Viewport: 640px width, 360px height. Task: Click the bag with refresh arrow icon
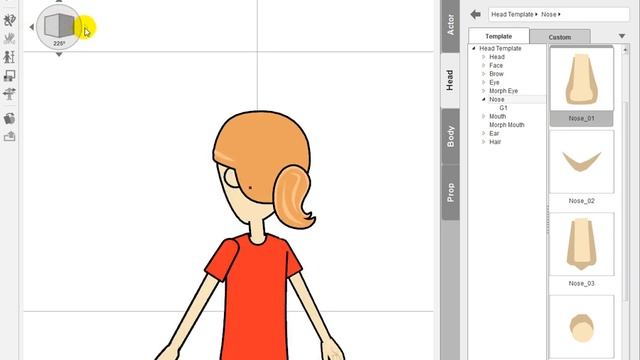(x=9, y=118)
